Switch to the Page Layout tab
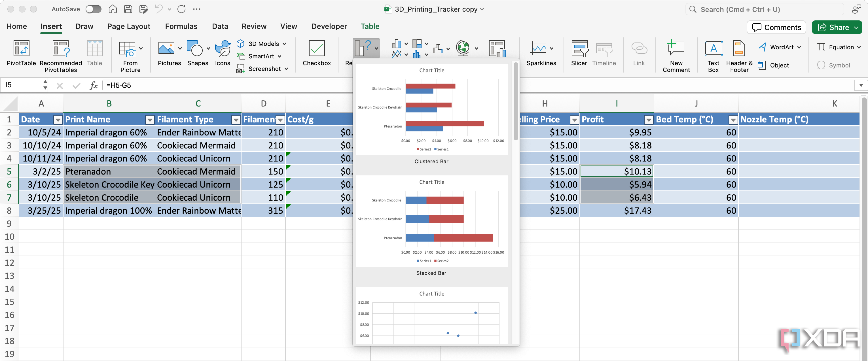 pyautogui.click(x=128, y=26)
